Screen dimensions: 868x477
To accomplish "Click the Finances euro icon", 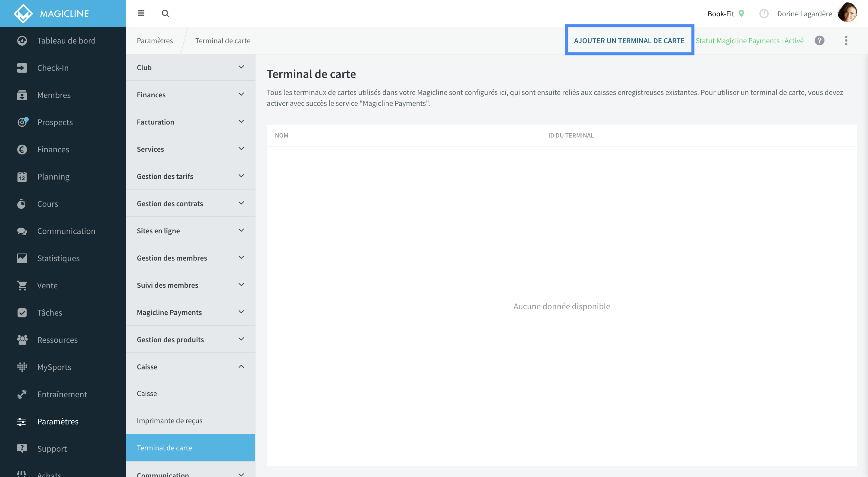I will [22, 149].
